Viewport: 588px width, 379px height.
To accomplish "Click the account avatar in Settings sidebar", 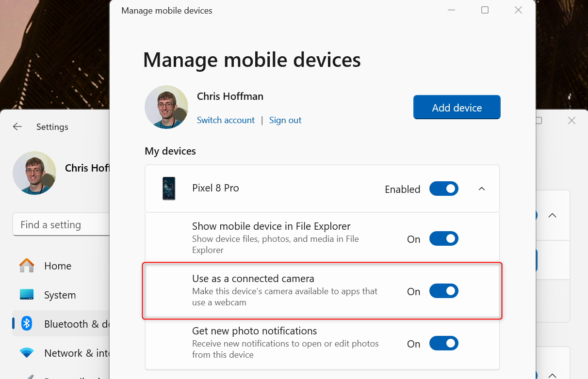I will (x=34, y=173).
